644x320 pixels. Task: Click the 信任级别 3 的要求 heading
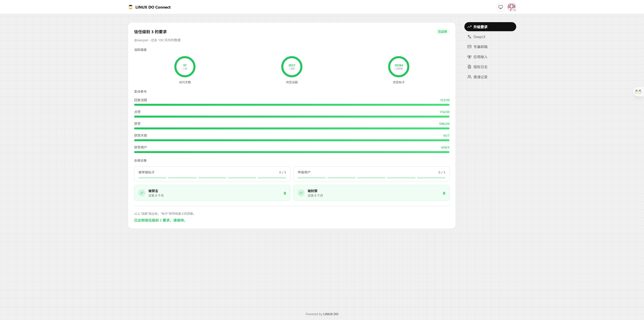150,32
